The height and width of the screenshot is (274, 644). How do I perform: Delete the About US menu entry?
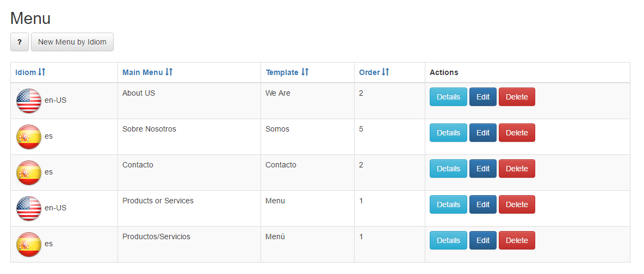click(517, 97)
